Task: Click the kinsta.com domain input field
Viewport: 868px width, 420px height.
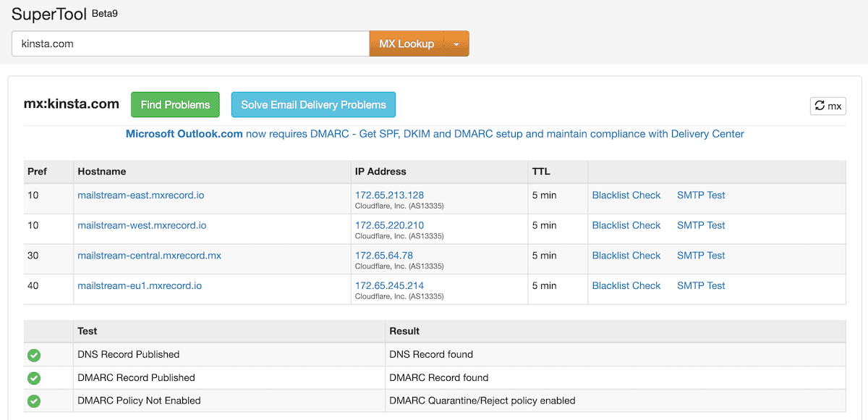Action: click(188, 43)
